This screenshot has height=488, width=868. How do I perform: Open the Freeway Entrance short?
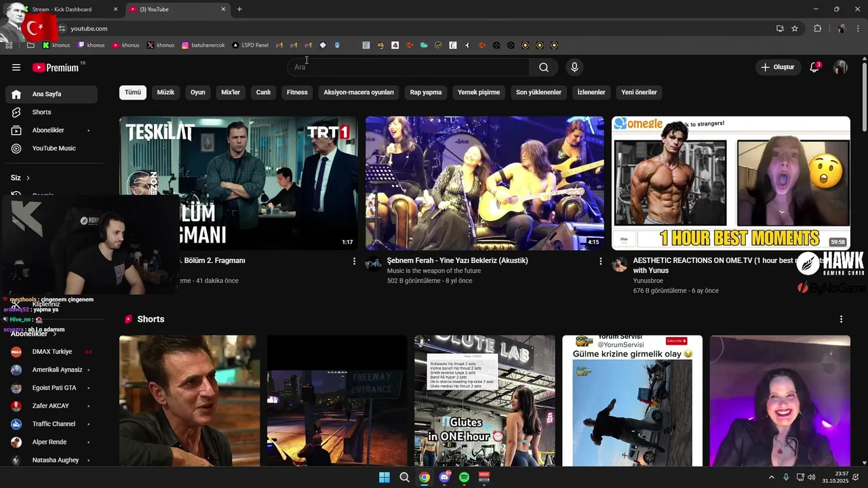point(337,401)
